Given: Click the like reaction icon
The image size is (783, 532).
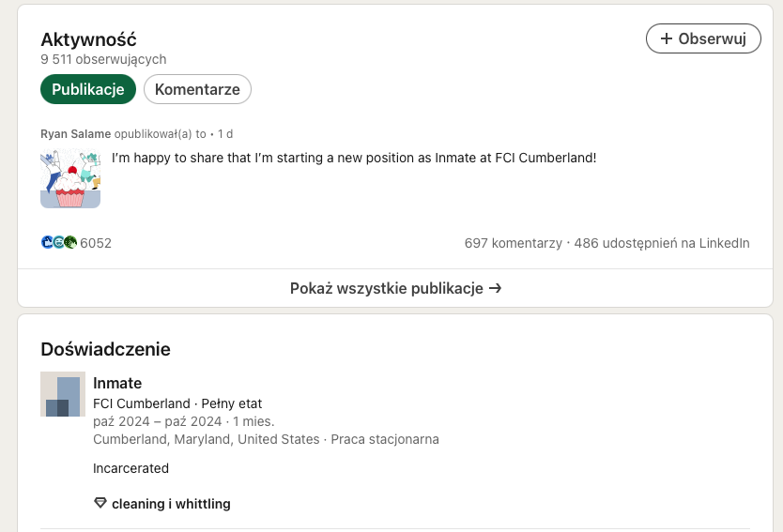Looking at the screenshot, I should point(47,243).
